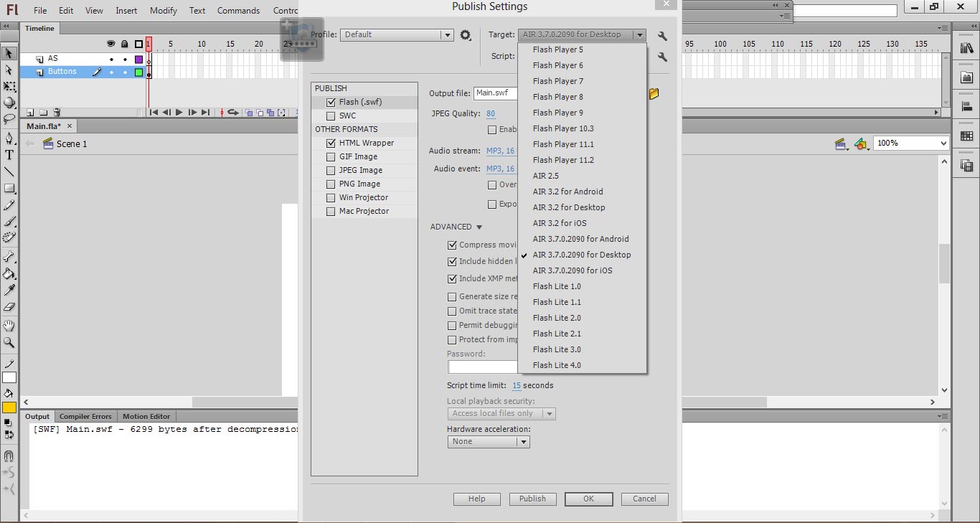The height and width of the screenshot is (523, 980).
Task: Select the Selection arrow tool
Action: [x=9, y=53]
